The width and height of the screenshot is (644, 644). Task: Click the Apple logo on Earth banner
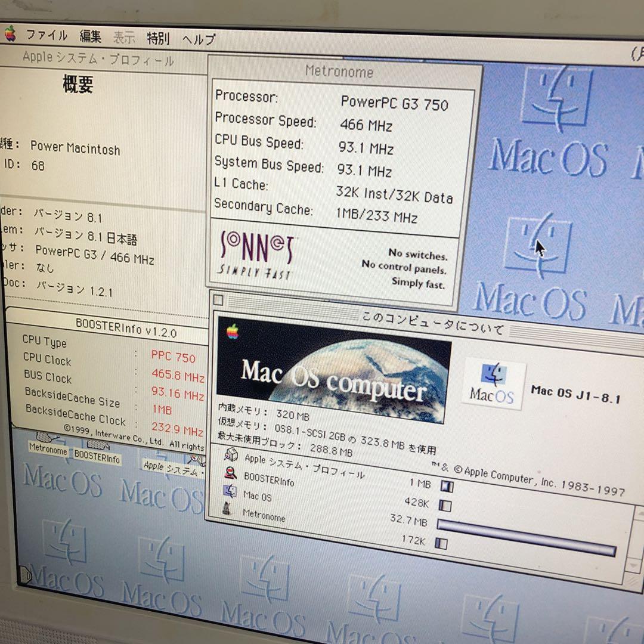point(233,332)
